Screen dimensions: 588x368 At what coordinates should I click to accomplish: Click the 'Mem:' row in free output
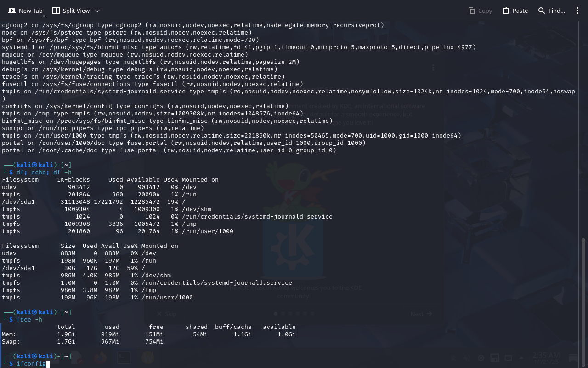coord(9,334)
